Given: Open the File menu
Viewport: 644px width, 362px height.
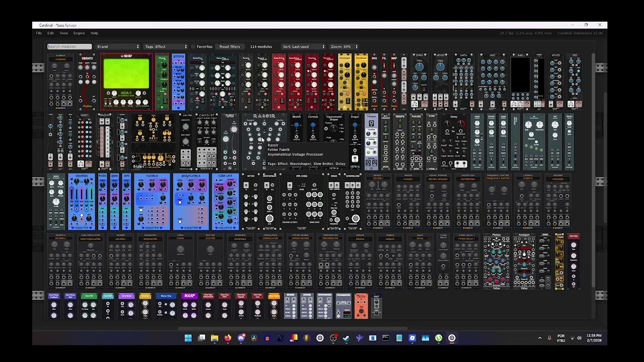Looking at the screenshot, I should (39, 33).
